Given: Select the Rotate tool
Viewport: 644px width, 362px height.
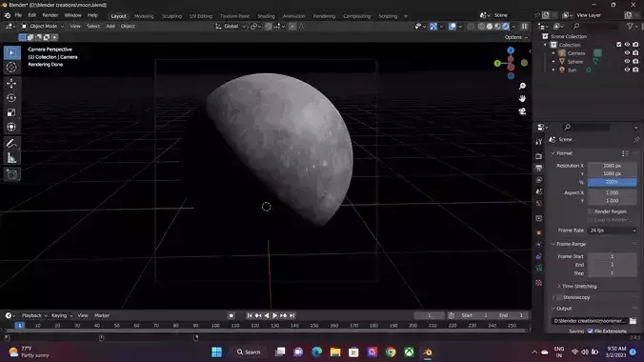Looking at the screenshot, I should tap(11, 98).
